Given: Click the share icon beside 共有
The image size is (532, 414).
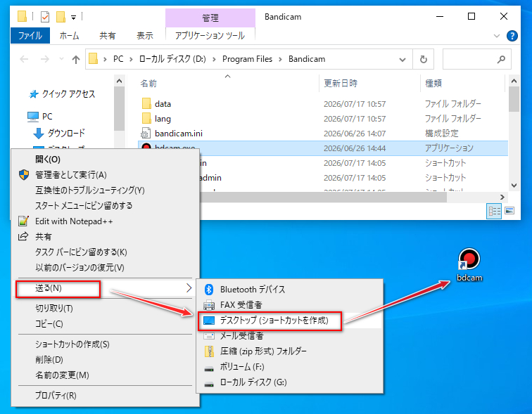Looking at the screenshot, I should coord(23,236).
